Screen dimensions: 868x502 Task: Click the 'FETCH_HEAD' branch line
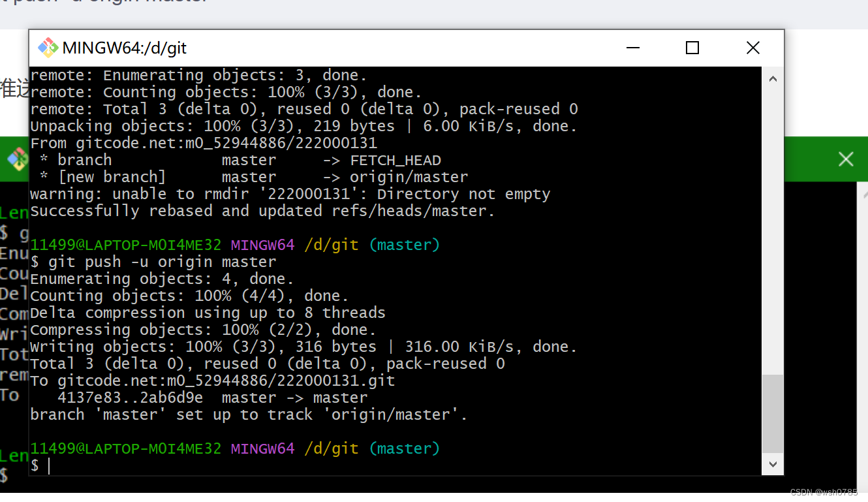240,160
